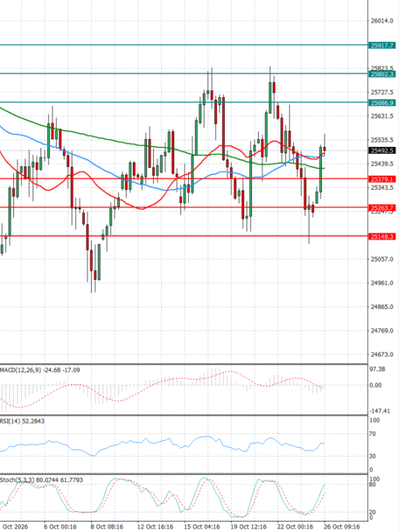399x532 pixels.
Task: Click the 25917.7 resistance level label
Action: pos(382,45)
